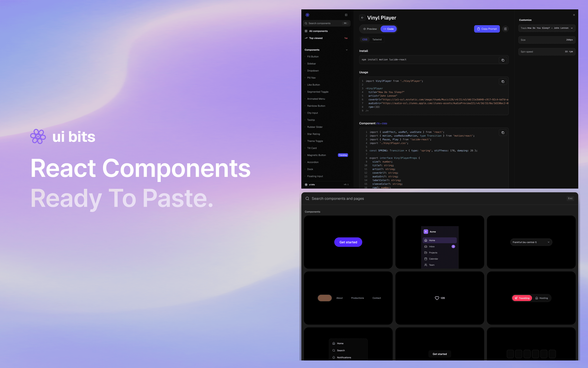Click the Team icon in sidebar preview

pyautogui.click(x=426, y=265)
